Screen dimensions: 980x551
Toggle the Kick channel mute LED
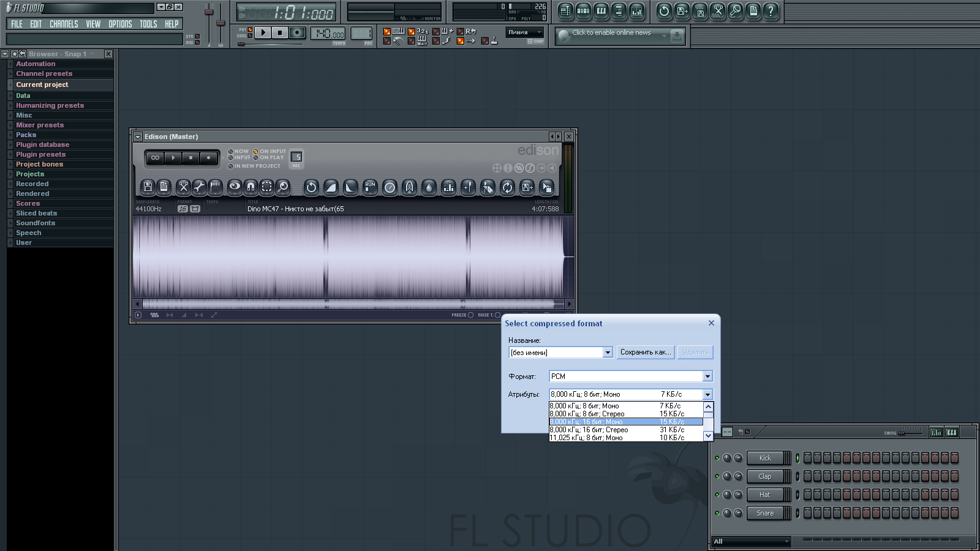click(717, 458)
